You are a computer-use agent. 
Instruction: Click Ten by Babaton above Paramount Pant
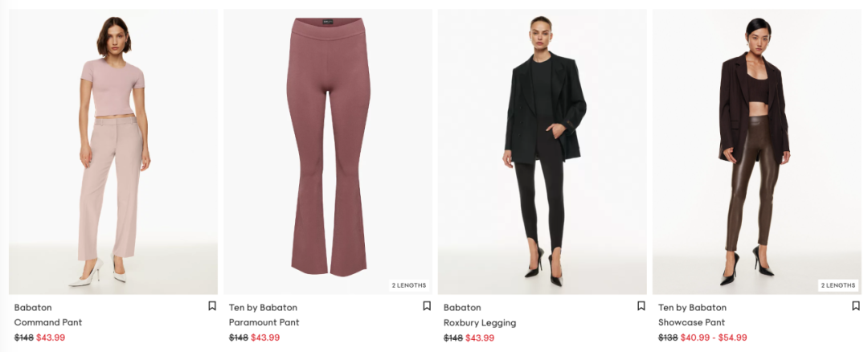263,307
